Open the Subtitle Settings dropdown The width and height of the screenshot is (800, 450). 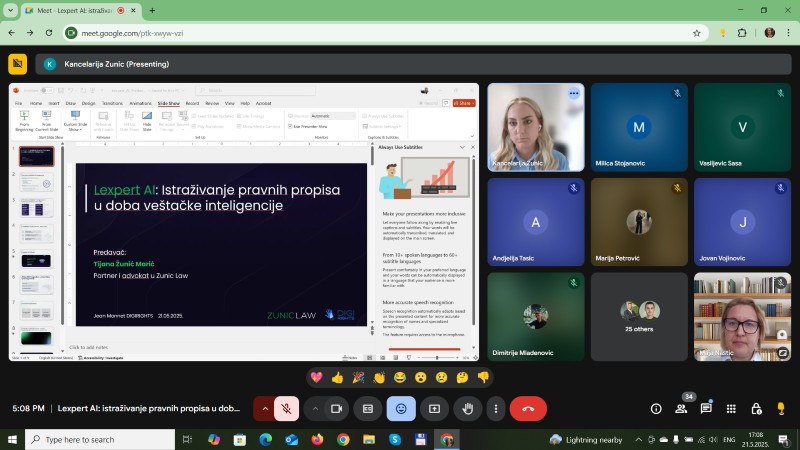tap(383, 127)
